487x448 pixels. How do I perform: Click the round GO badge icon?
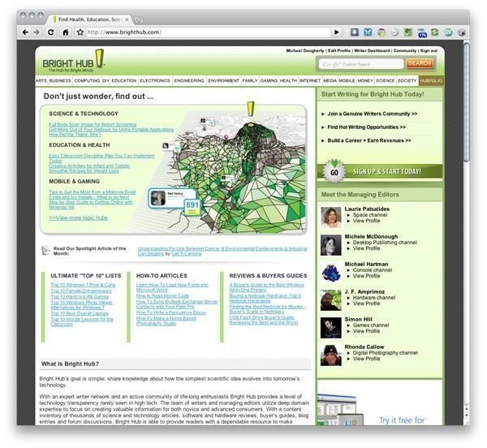pos(334,171)
